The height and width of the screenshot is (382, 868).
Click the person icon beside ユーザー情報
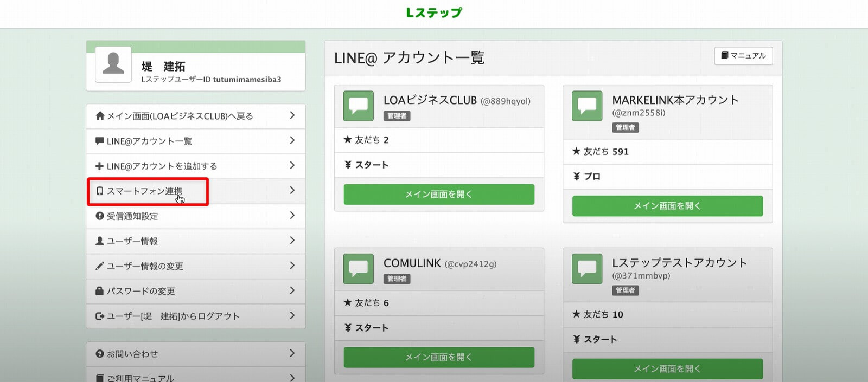pos(100,241)
